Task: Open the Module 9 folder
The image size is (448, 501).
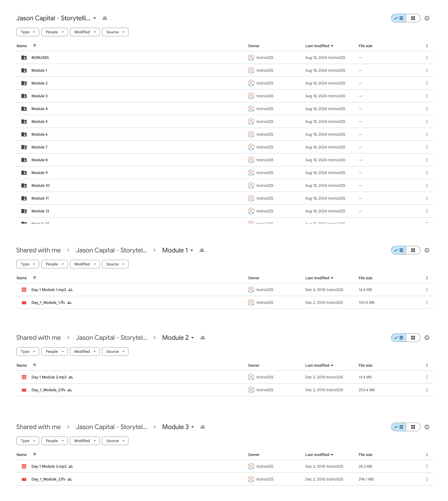Action: click(x=39, y=173)
